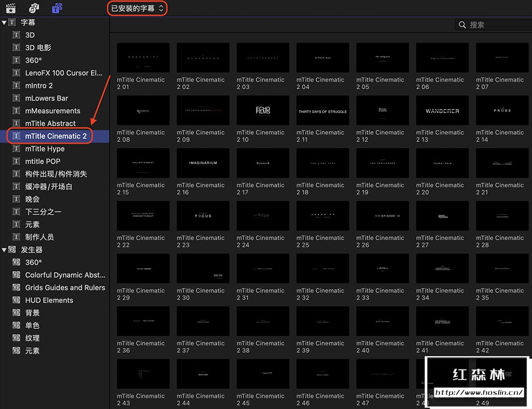532x409 pixels.
Task: Click the T icon beside mTitle Hype
Action: click(x=16, y=148)
